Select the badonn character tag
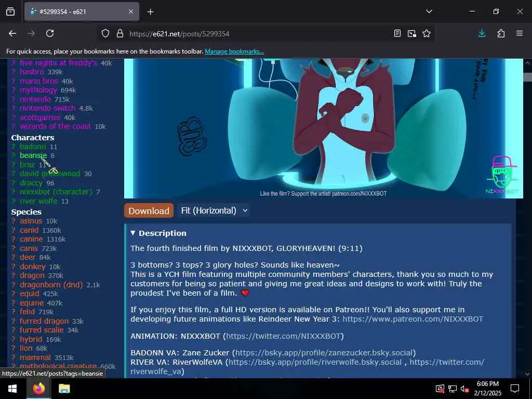 (x=33, y=147)
